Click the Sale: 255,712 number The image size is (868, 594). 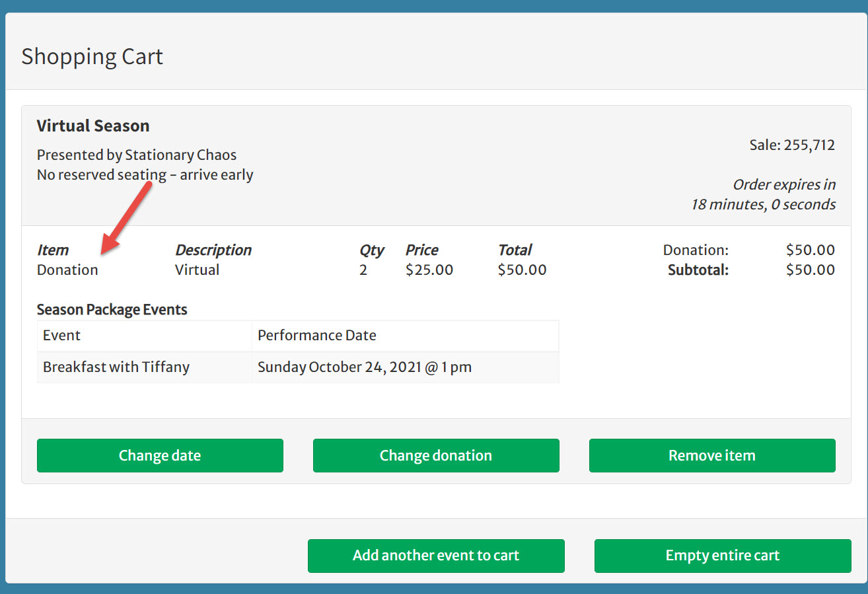coord(792,145)
